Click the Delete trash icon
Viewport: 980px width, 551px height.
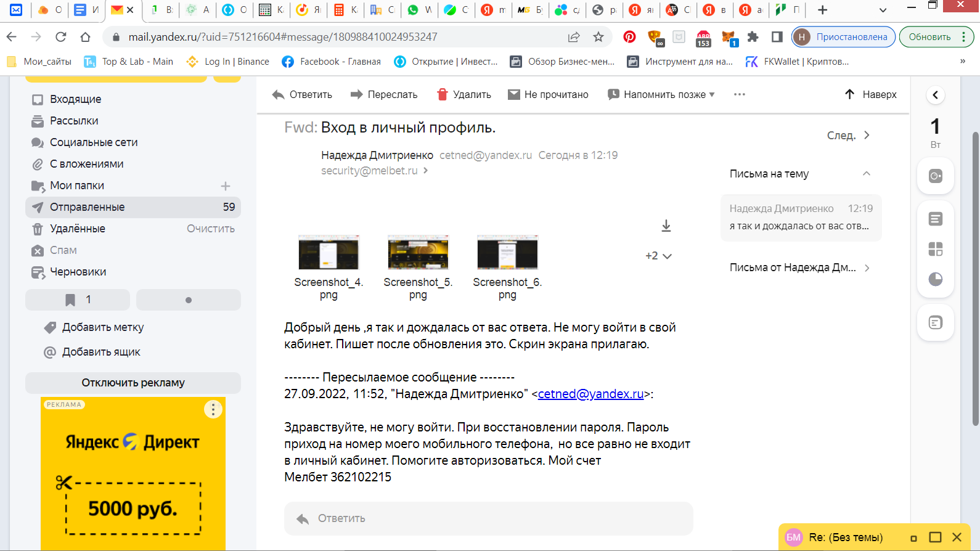pyautogui.click(x=442, y=94)
